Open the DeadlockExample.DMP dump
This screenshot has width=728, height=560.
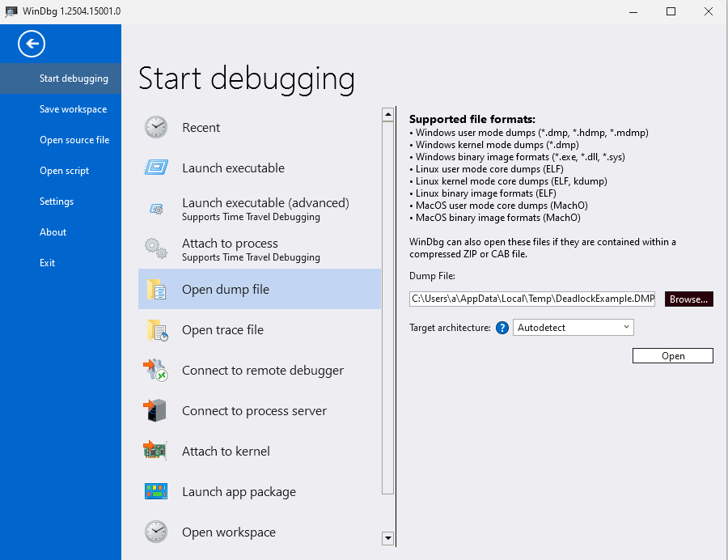(x=672, y=355)
